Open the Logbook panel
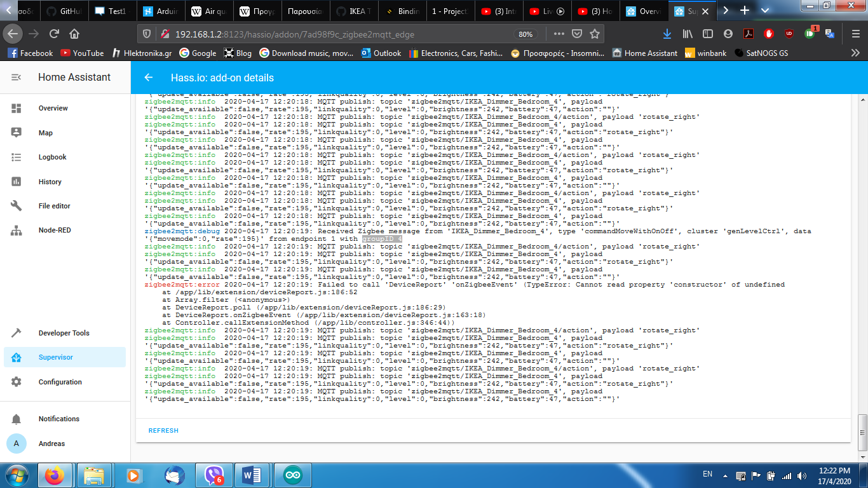The height and width of the screenshot is (488, 868). (52, 157)
